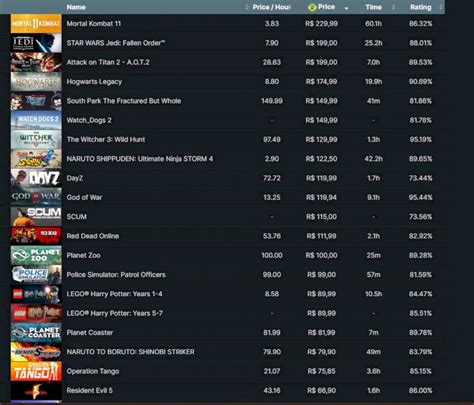The image size is (474, 405).
Task: Click the playtime '42.2h'
Action: 373,159
